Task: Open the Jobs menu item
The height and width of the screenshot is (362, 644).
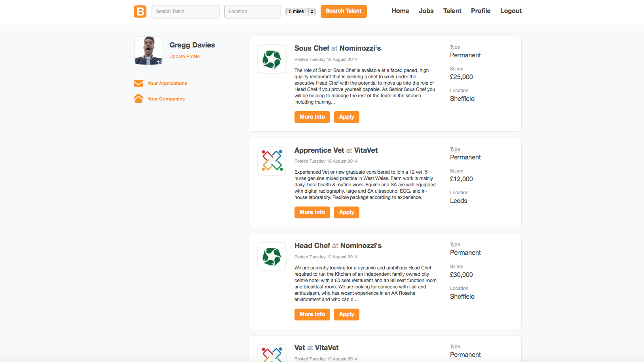Action: point(426,11)
